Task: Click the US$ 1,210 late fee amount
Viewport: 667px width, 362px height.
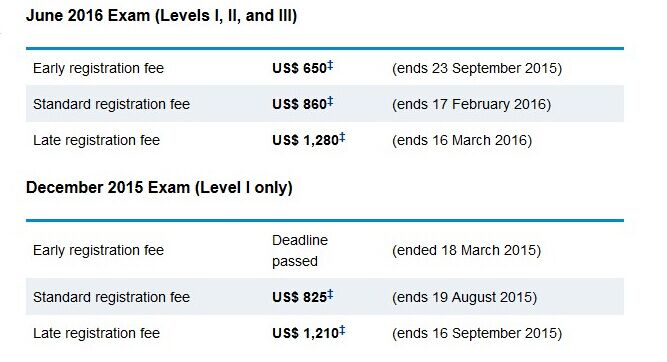Action: (305, 333)
